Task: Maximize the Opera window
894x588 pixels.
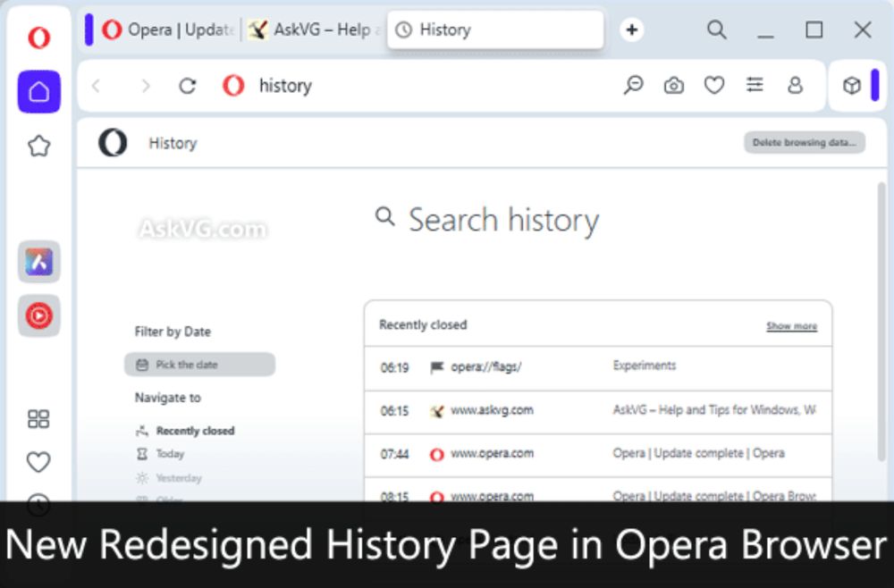Action: click(814, 29)
